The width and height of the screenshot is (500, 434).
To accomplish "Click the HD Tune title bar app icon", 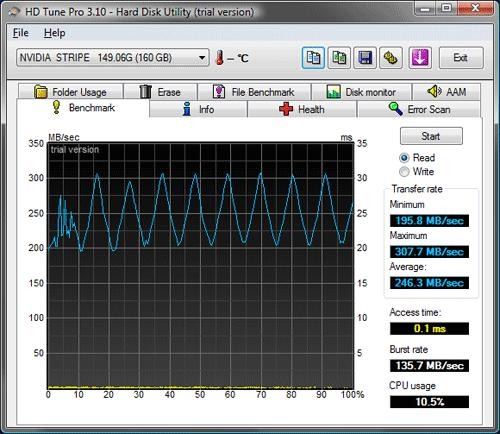I will click(x=14, y=12).
